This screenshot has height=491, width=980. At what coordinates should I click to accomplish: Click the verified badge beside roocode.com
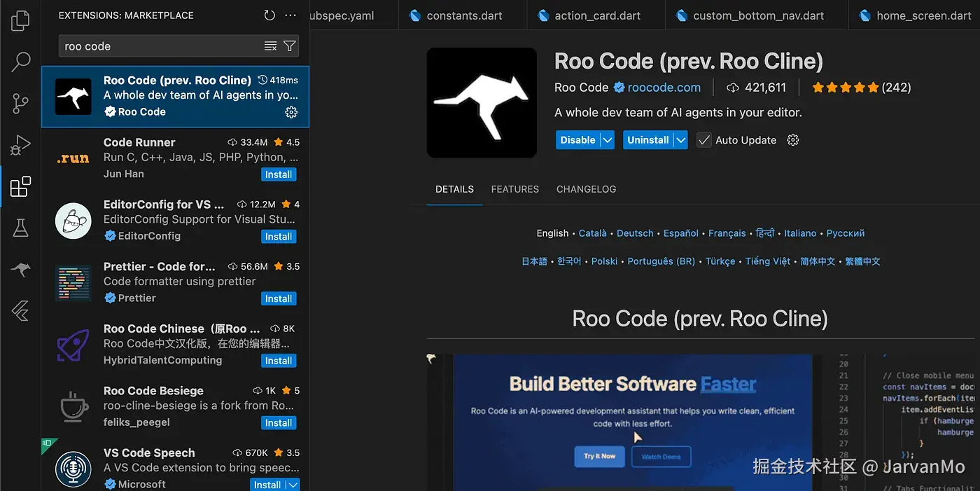pyautogui.click(x=619, y=88)
